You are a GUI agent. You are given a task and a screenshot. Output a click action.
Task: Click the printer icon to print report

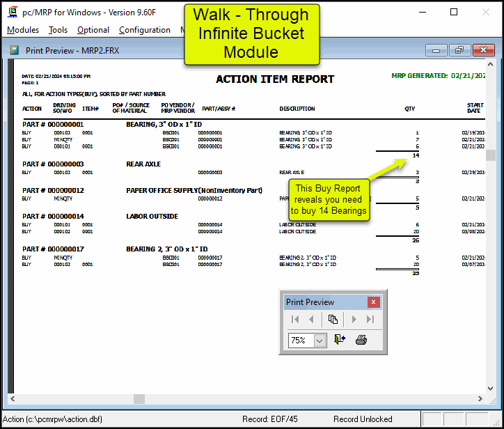[361, 340]
